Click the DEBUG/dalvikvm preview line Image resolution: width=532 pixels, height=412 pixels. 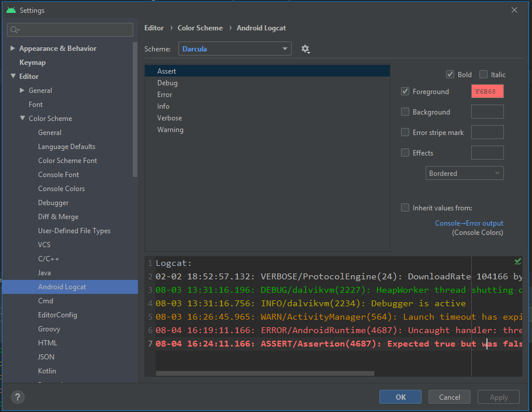coord(338,290)
